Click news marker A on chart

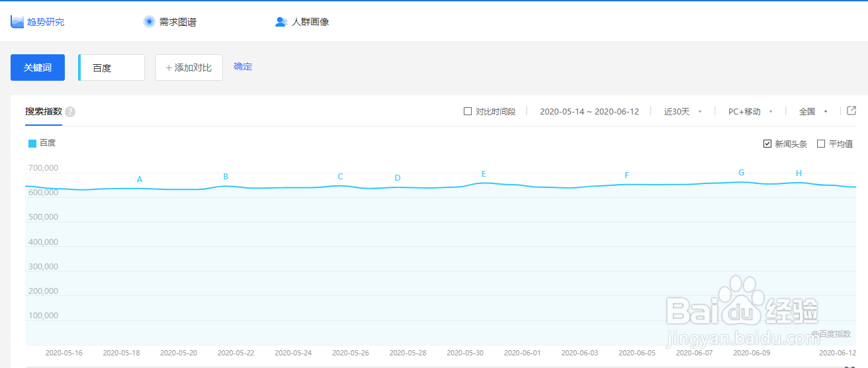pyautogui.click(x=140, y=179)
